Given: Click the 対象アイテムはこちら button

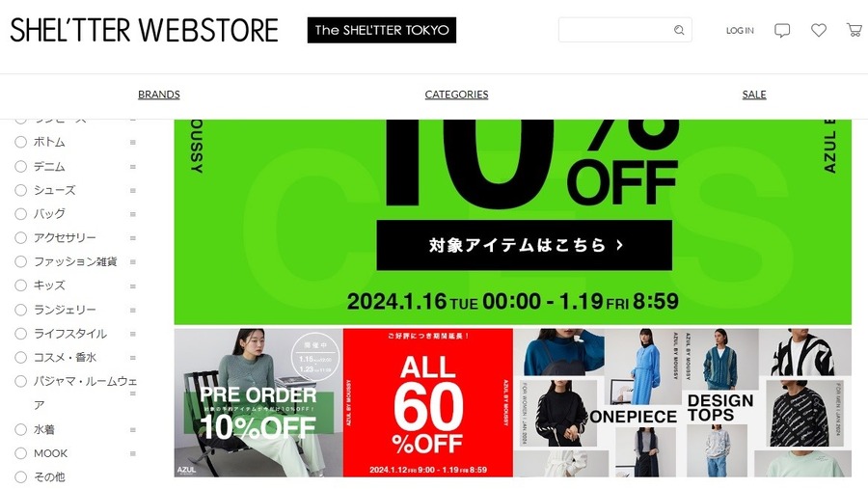Looking at the screenshot, I should point(525,245).
